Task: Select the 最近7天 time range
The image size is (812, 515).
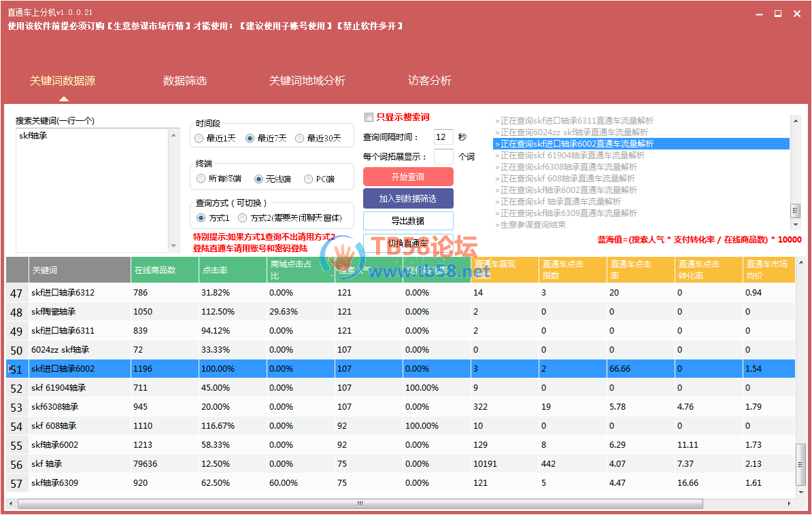Action: 266,138
